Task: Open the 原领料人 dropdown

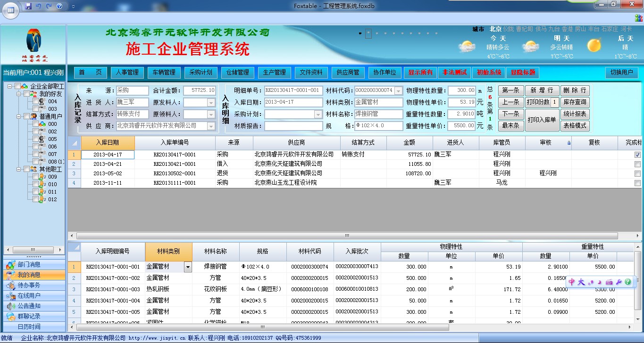Action: click(x=211, y=114)
